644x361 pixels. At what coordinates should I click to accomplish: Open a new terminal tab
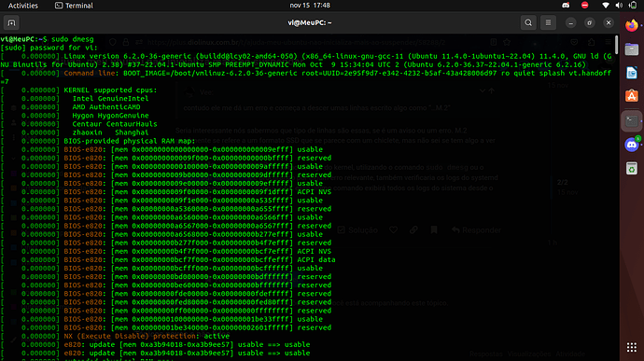pos(11,22)
